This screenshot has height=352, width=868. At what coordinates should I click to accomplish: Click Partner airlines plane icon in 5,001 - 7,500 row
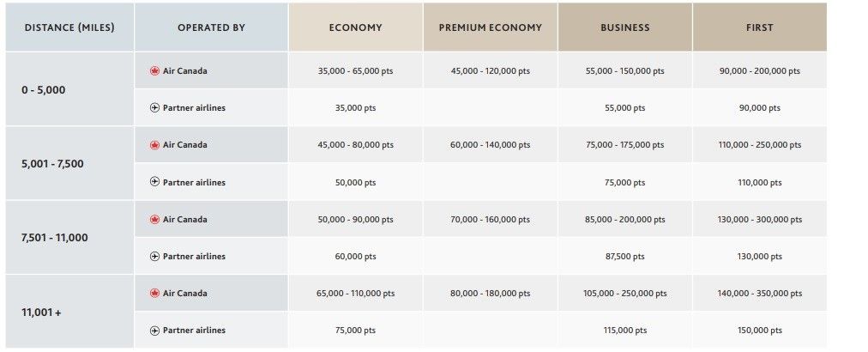[x=154, y=182]
